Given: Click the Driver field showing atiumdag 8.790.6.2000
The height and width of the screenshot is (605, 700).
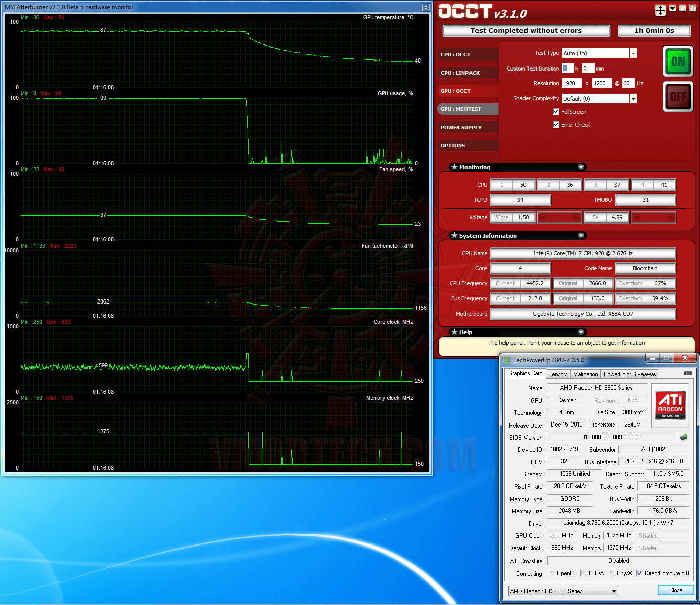Looking at the screenshot, I should click(618, 523).
